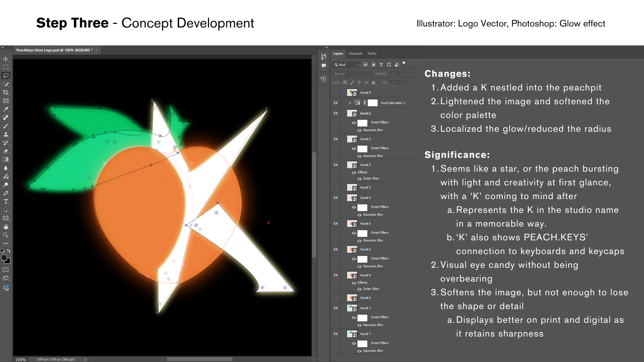Activate the Brush tool
The height and width of the screenshot is (362, 644).
(6, 126)
